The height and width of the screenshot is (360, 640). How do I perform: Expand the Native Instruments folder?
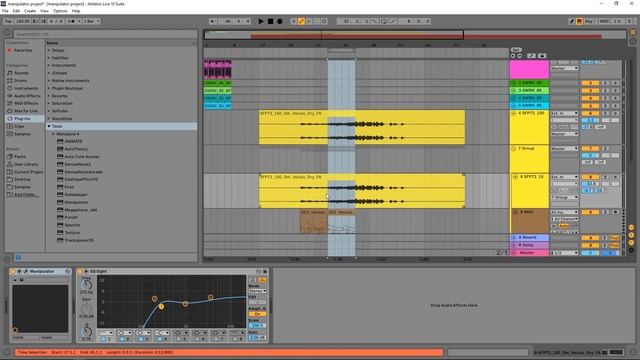click(x=49, y=81)
